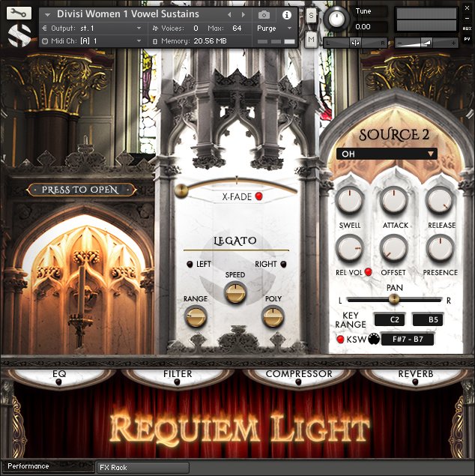Solo the instrument with the S button
This screenshot has height=476, width=475.
(x=311, y=15)
